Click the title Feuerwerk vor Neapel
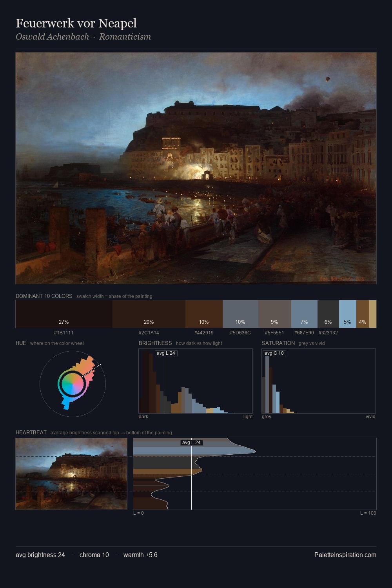Image resolution: width=392 pixels, height=588 pixels. click(76, 23)
